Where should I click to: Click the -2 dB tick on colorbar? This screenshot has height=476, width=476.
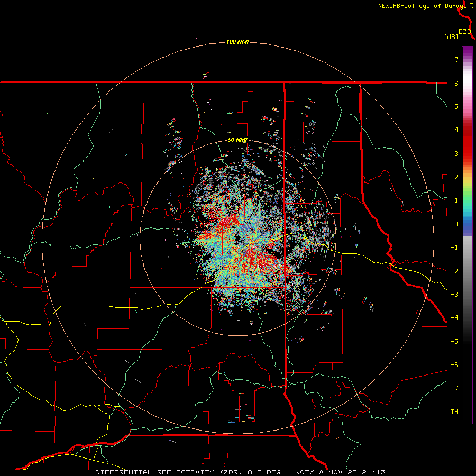(454, 271)
